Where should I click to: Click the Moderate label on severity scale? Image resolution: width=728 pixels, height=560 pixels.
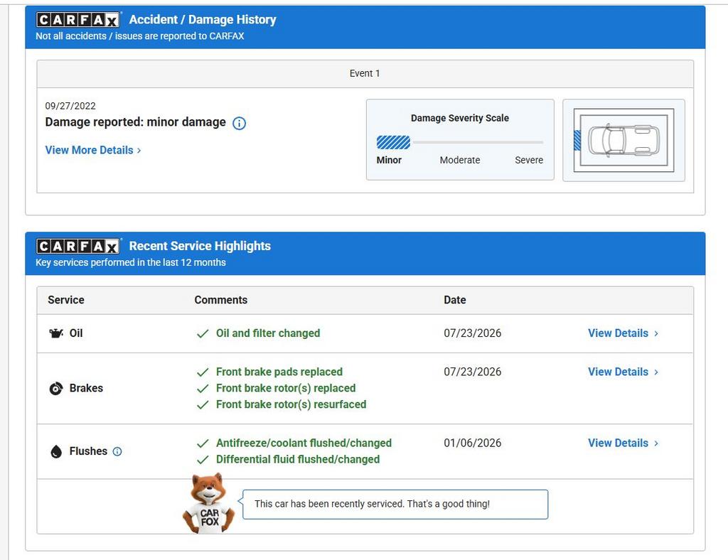(460, 160)
